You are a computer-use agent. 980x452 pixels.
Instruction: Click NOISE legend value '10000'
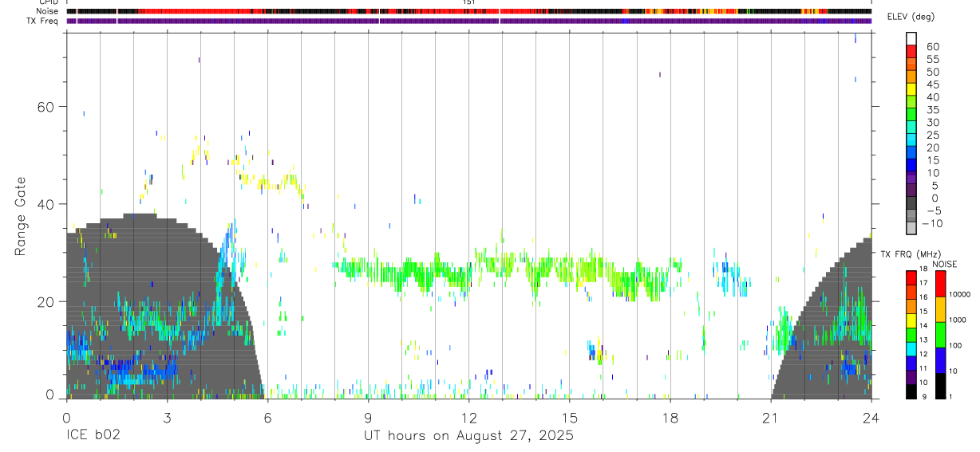coord(960,294)
